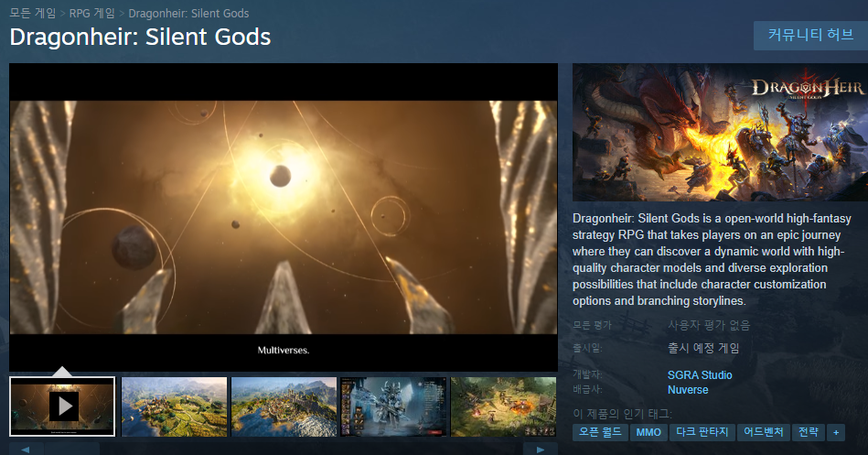Select the coastal town screenshot thumbnail

pyautogui.click(x=284, y=406)
